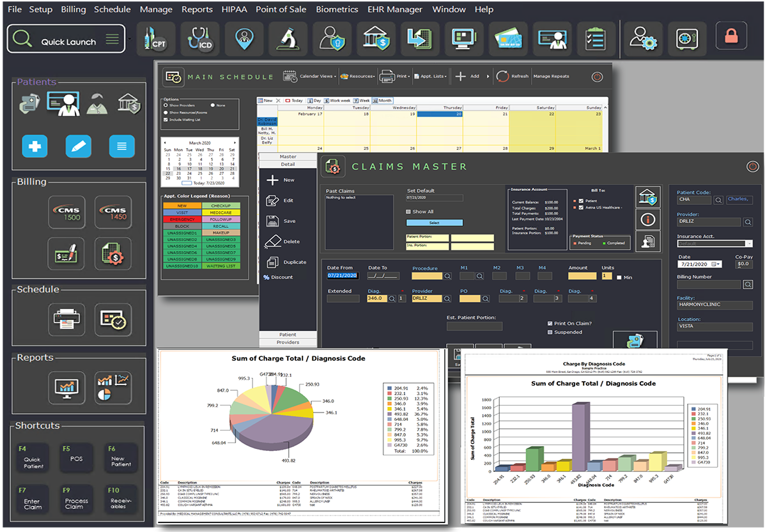Click the blue list icon under Patients

click(122, 146)
